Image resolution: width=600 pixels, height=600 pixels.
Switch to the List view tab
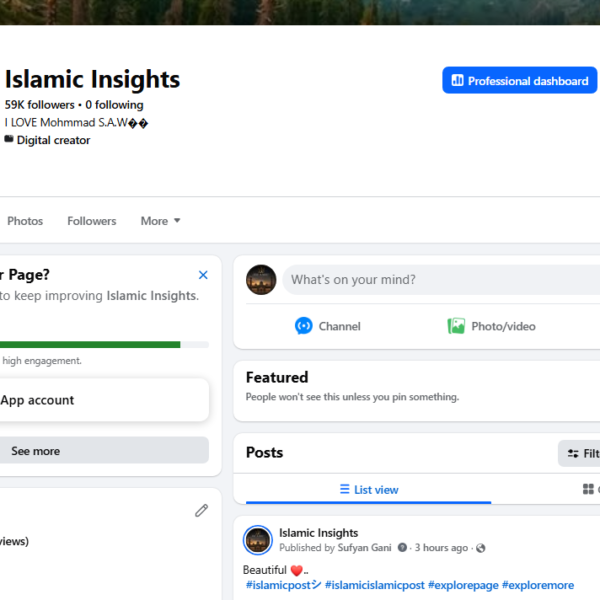click(x=368, y=489)
